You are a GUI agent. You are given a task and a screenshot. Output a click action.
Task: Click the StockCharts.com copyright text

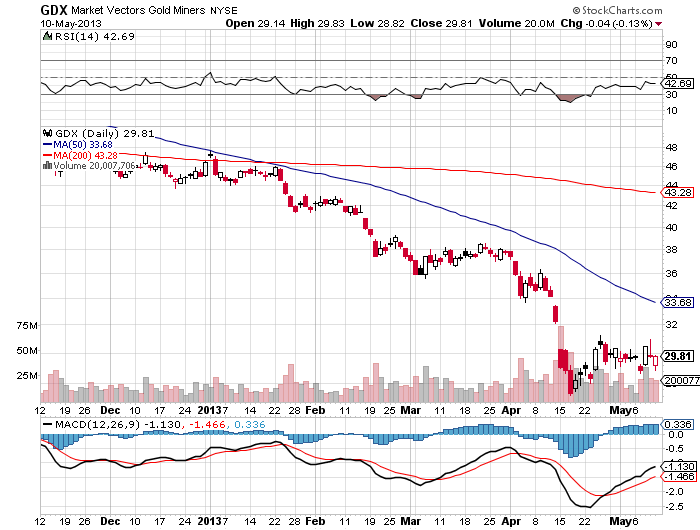pyautogui.click(x=618, y=10)
